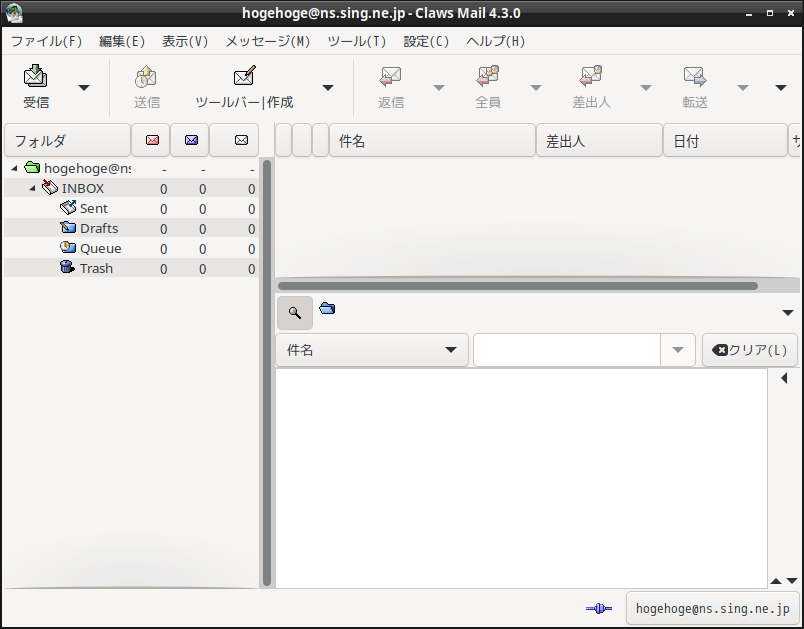Click the Reply to sender (差出人) icon

591,76
